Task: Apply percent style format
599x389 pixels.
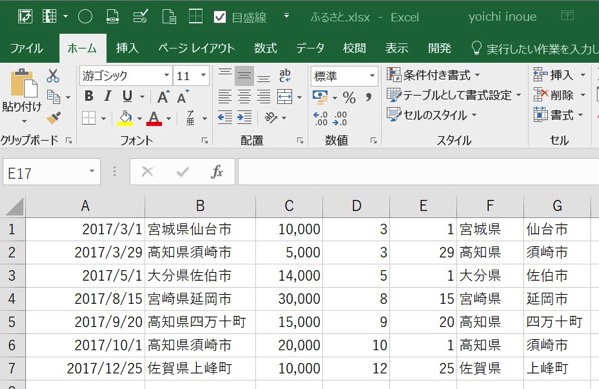Action: pyautogui.click(x=349, y=97)
